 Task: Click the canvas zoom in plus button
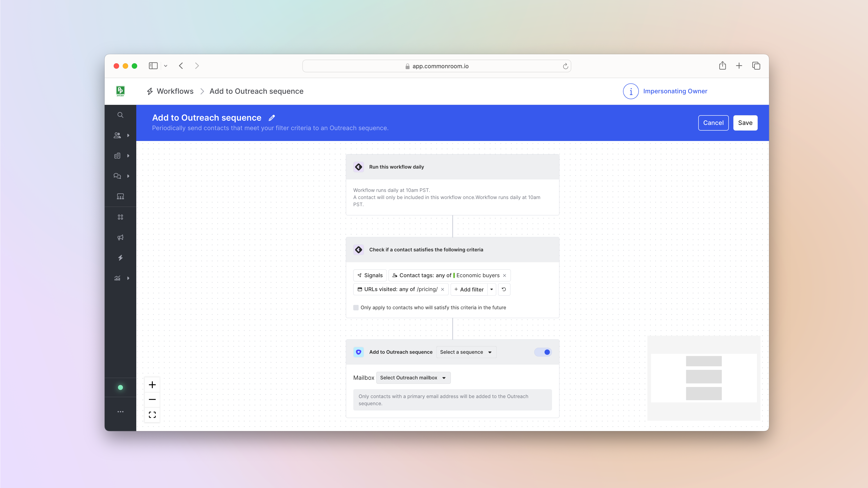point(152,385)
